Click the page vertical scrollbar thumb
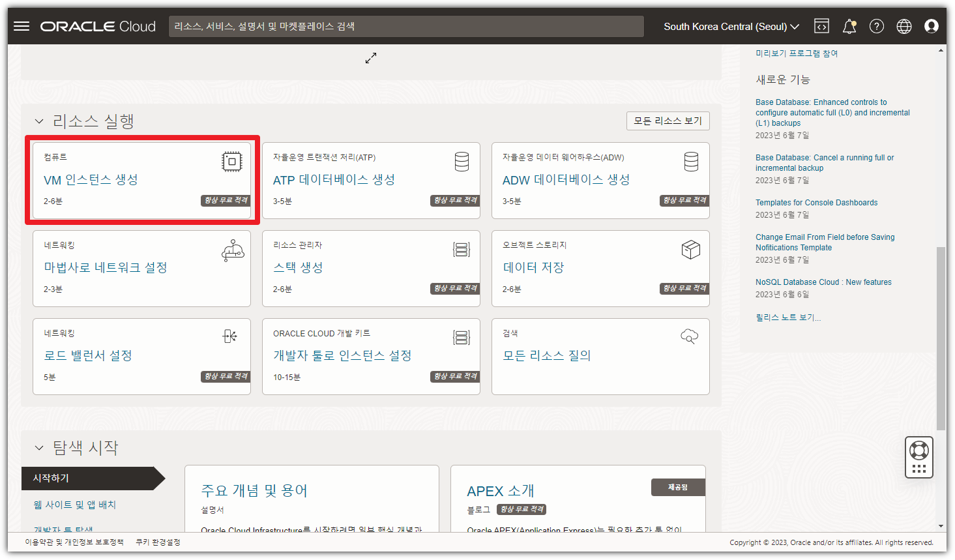The image size is (955, 560). (941, 338)
